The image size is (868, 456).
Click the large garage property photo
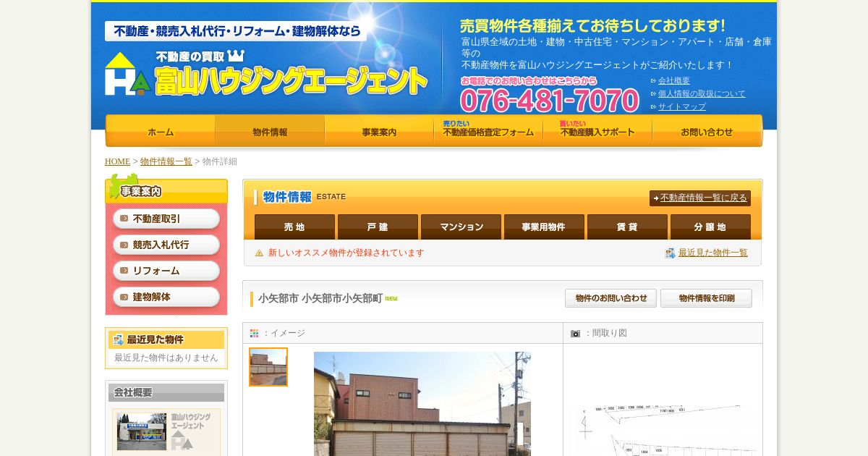[x=422, y=404]
